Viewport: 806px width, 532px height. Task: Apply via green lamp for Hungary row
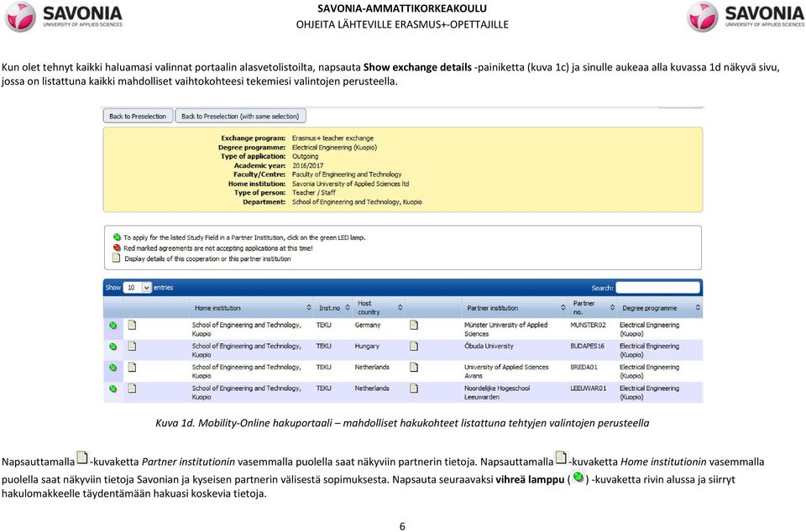click(113, 347)
